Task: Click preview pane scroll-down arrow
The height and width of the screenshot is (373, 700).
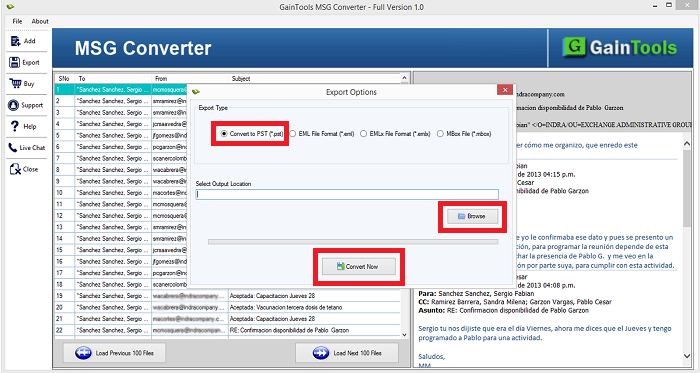Action: 687,356
